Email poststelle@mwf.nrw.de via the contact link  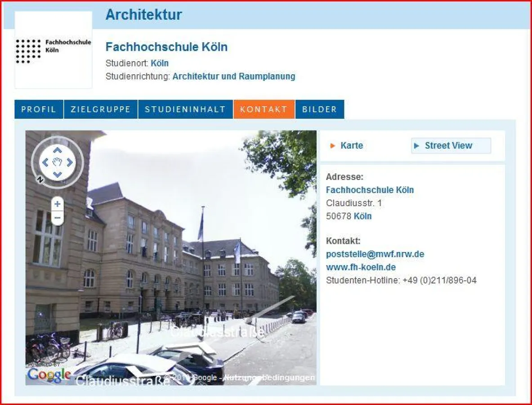click(375, 254)
